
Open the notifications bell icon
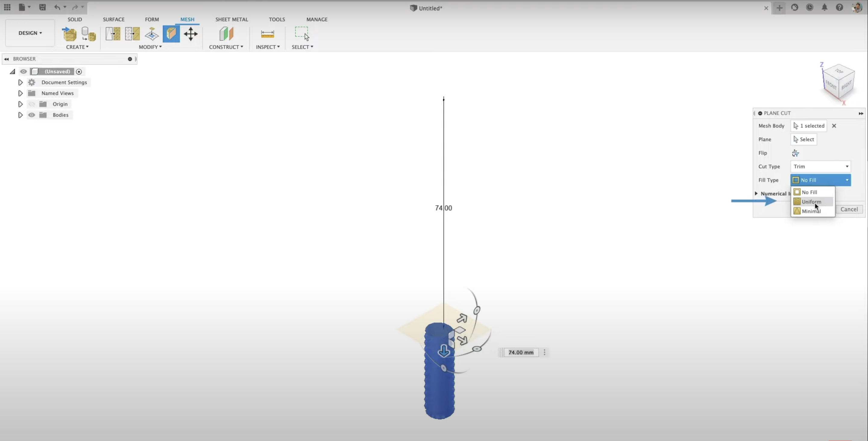point(825,8)
